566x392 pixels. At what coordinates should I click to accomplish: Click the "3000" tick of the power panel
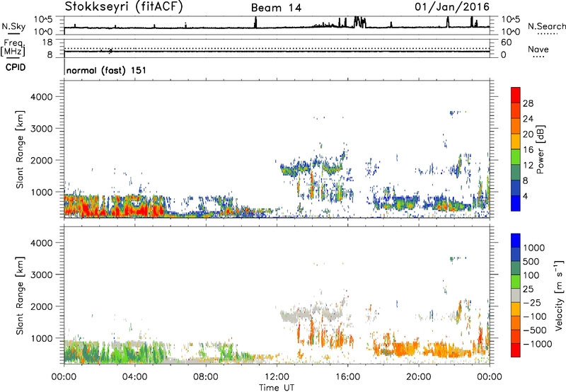point(41,129)
